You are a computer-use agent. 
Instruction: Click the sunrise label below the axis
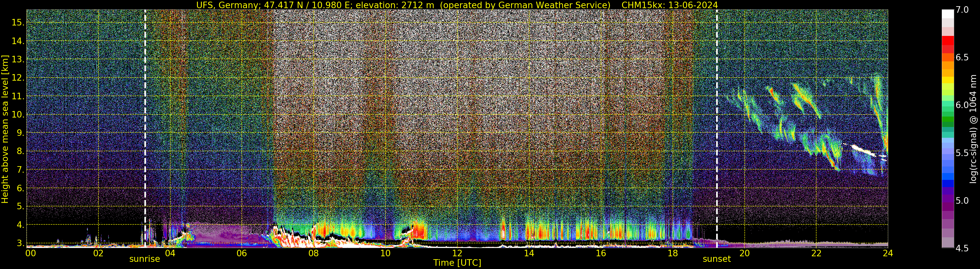pos(145,259)
